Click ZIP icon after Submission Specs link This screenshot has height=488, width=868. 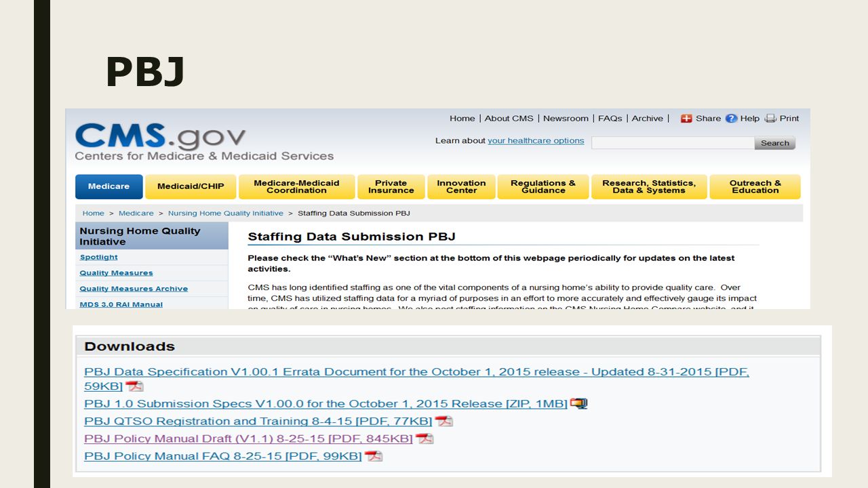pos(578,403)
